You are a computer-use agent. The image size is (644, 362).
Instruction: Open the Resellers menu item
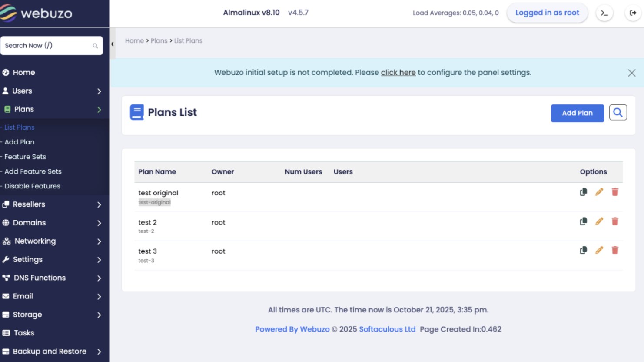click(29, 204)
